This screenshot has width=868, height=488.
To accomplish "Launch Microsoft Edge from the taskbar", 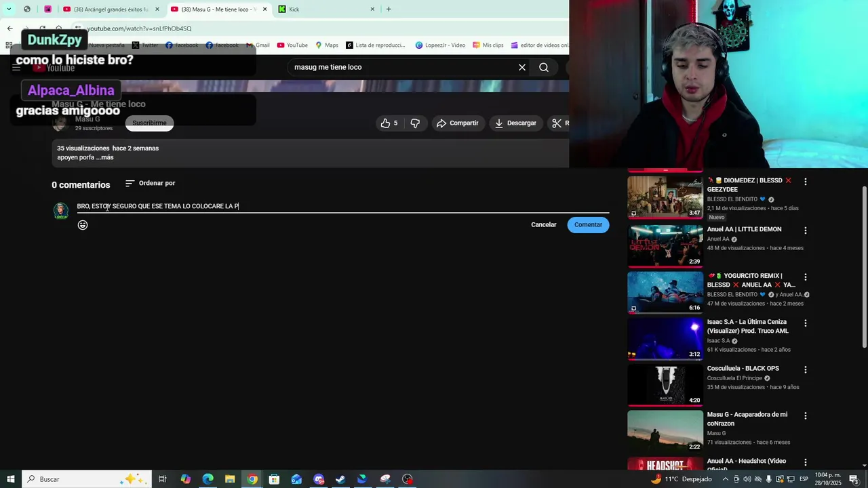I will (x=208, y=479).
